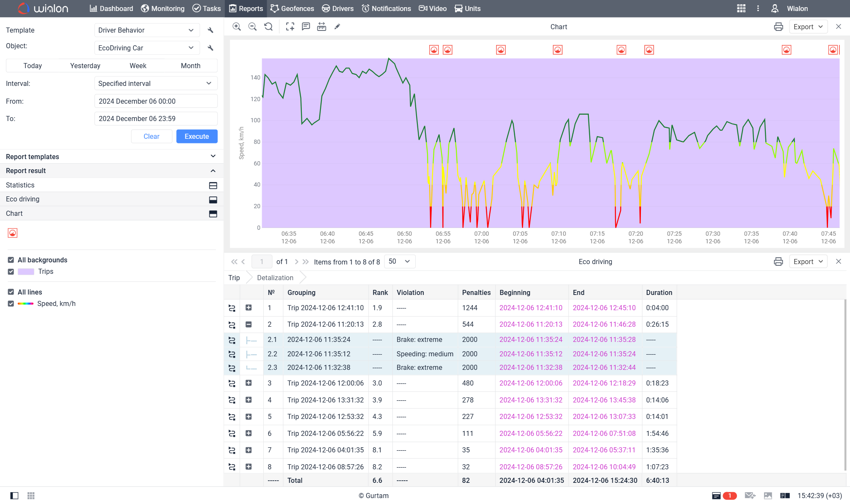Click the reset zoom icon on chart
Image resolution: width=850 pixels, height=504 pixels.
tap(268, 27)
